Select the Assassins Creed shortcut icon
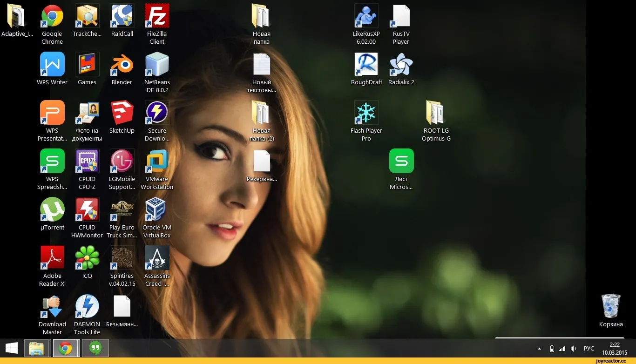 157,258
